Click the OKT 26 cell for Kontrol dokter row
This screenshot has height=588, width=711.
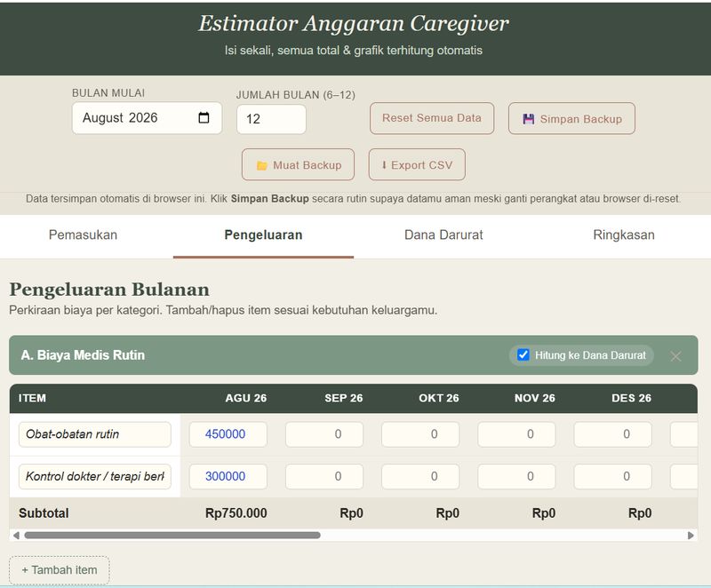[420, 477]
